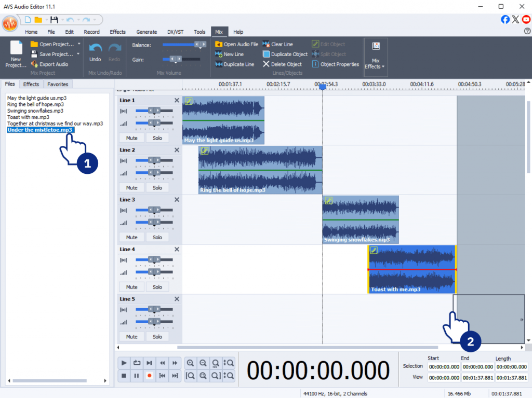
Task: Mute Line 1 track
Action: pos(131,138)
